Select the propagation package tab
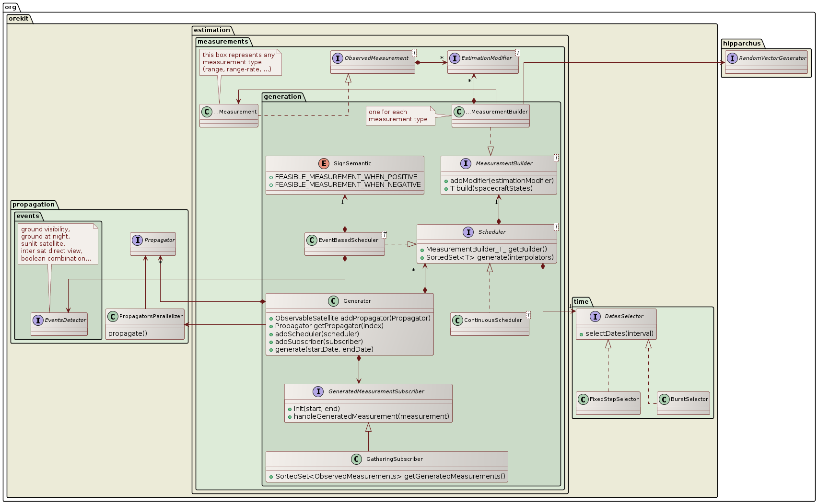Screen dimensions: 818x504 pyautogui.click(x=34, y=205)
